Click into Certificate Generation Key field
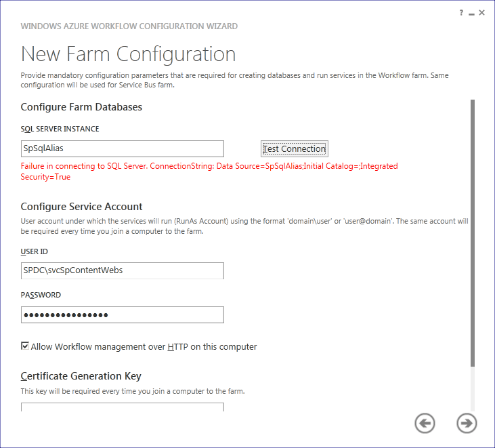The image size is (495, 448). (123, 407)
